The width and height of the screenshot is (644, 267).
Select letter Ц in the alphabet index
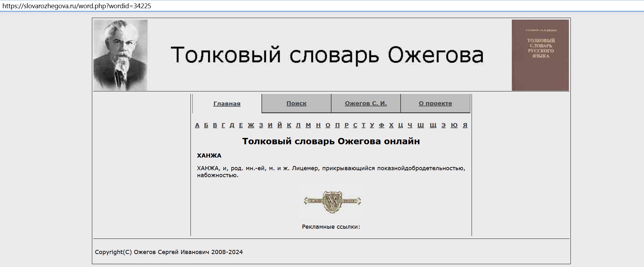pos(401,125)
